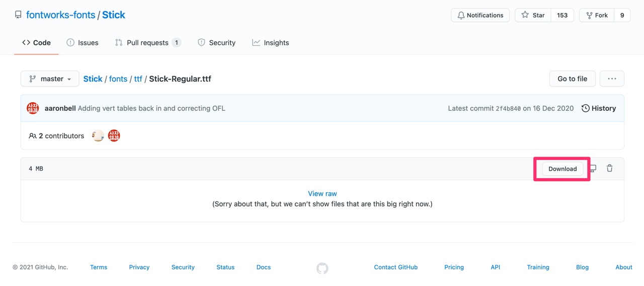This screenshot has width=644, height=286.
Task: Open the fontworks-fonts owner link
Action: [60, 15]
